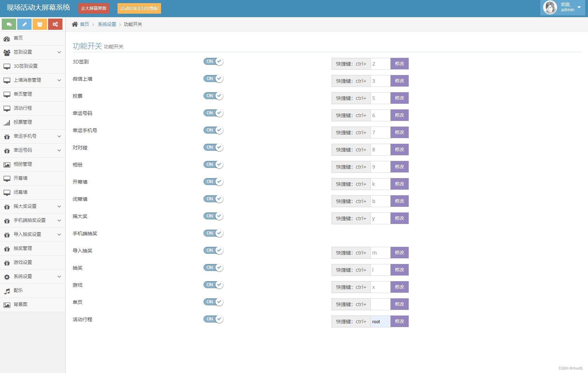Expand the 摇大奖设置 chevron in sidebar
The height and width of the screenshot is (373, 588).
59,206
